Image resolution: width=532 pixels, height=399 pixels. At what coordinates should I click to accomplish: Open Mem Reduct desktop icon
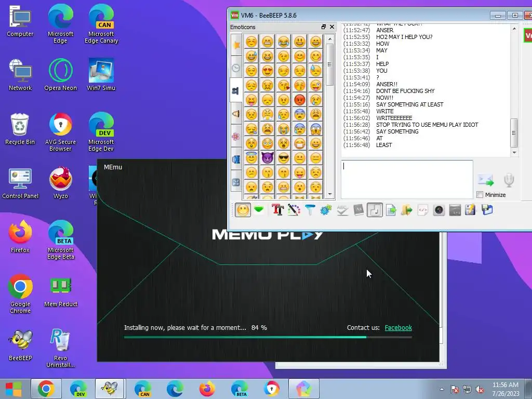click(x=60, y=291)
